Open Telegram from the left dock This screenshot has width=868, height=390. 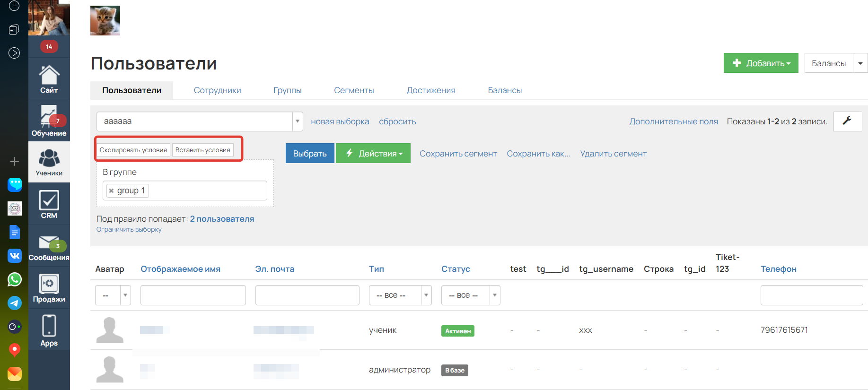click(x=15, y=303)
